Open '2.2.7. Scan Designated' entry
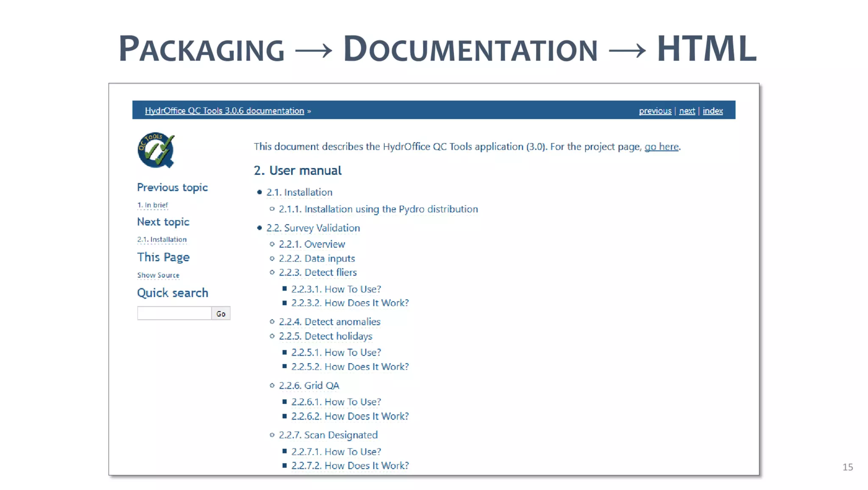Image resolution: width=868 pixels, height=490 pixels. 328,435
